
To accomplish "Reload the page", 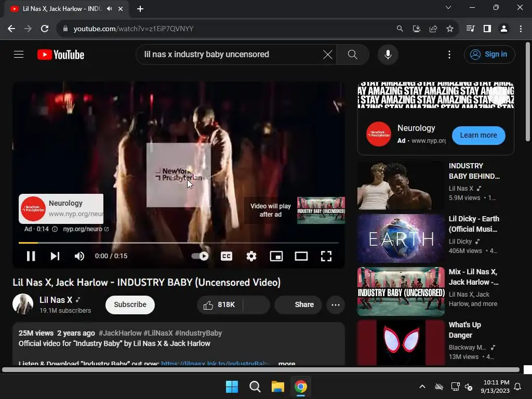I will tap(45, 29).
